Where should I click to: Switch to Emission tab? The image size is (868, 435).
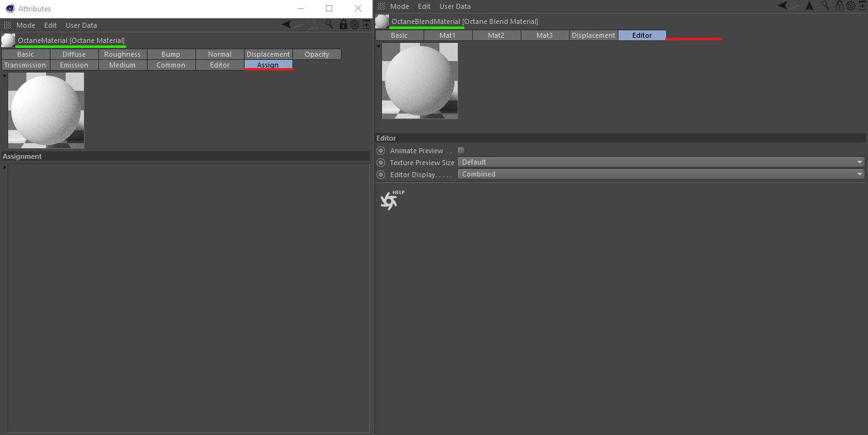click(74, 65)
